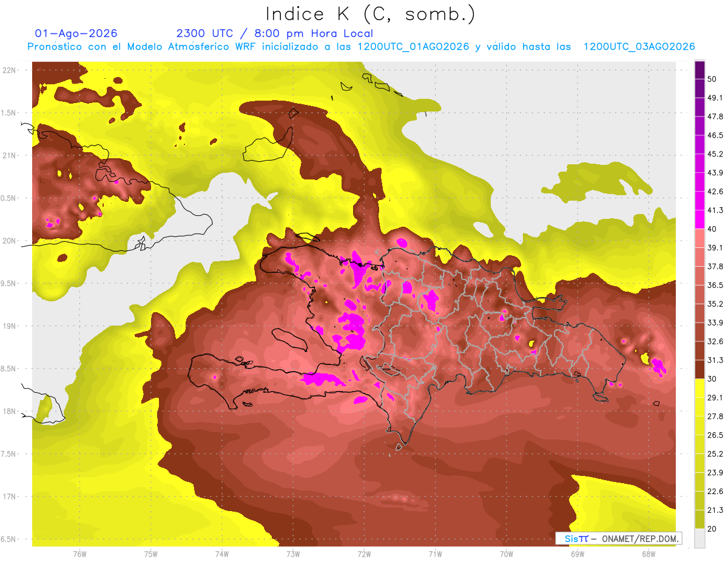Click the colorbar value '20'
This screenshot has height=562, width=728.
pyautogui.click(x=712, y=529)
